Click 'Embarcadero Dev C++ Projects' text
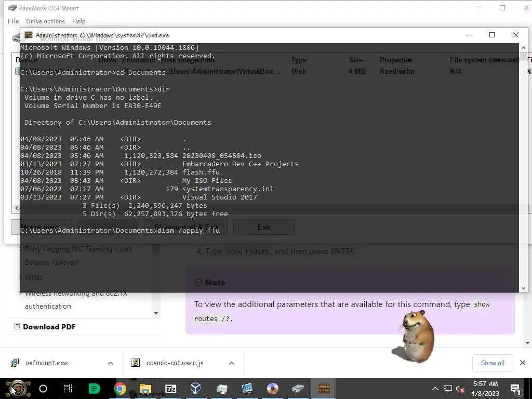Viewport: 532px width, 399px height. 240,164
